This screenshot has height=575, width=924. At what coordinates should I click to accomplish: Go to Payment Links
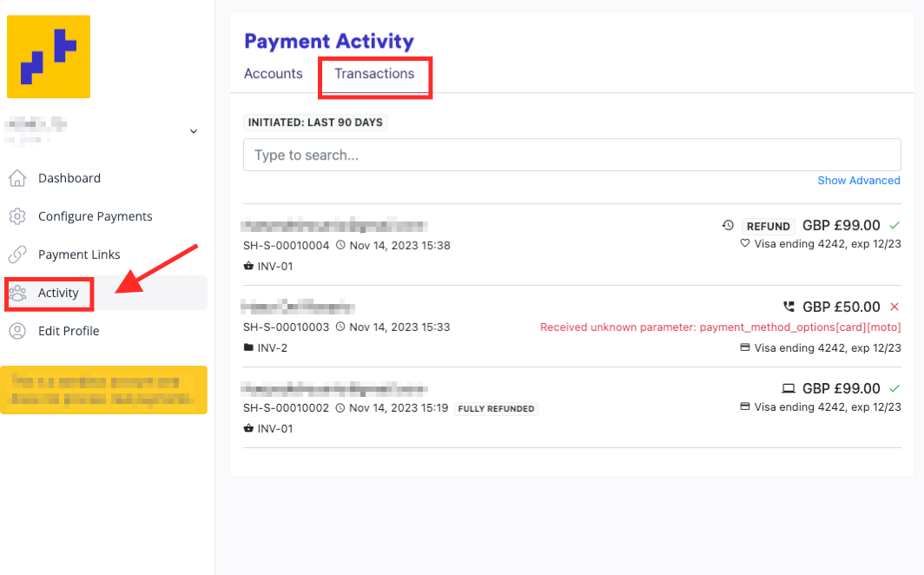(79, 254)
